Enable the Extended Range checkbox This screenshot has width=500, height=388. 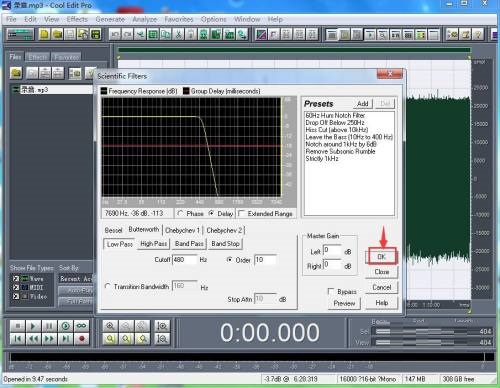(242, 213)
